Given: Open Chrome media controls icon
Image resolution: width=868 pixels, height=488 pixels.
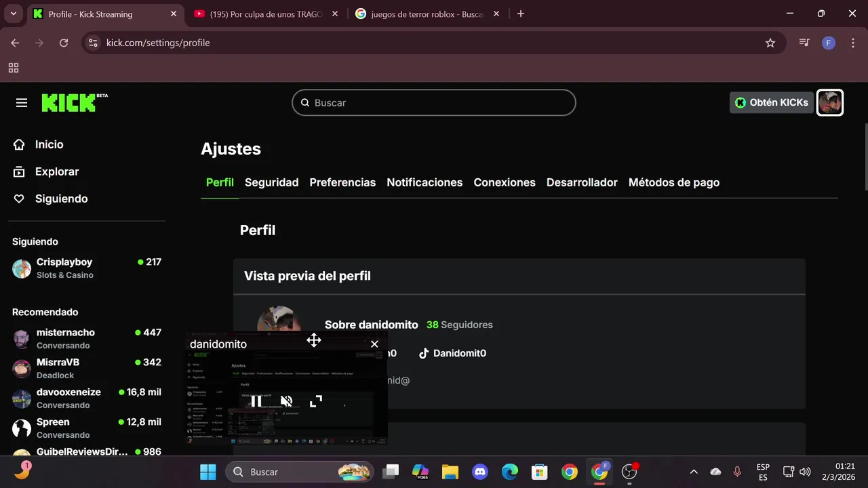Looking at the screenshot, I should (x=804, y=43).
